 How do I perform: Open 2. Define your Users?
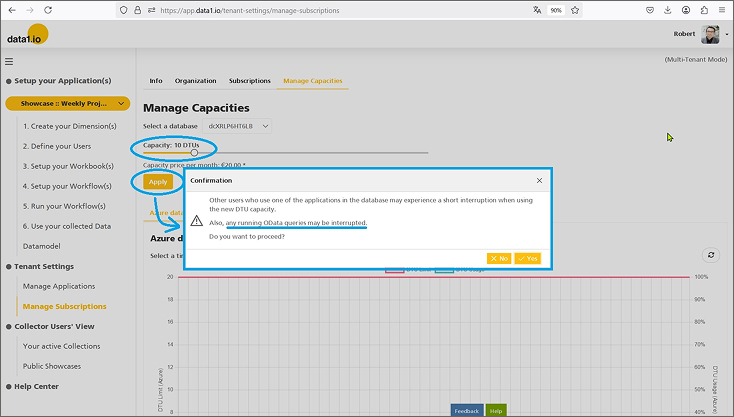[57, 146]
